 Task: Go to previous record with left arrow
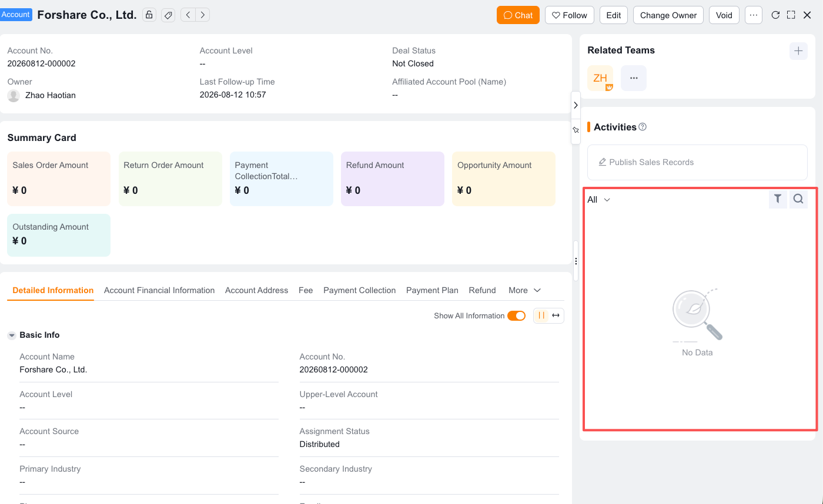coord(188,15)
